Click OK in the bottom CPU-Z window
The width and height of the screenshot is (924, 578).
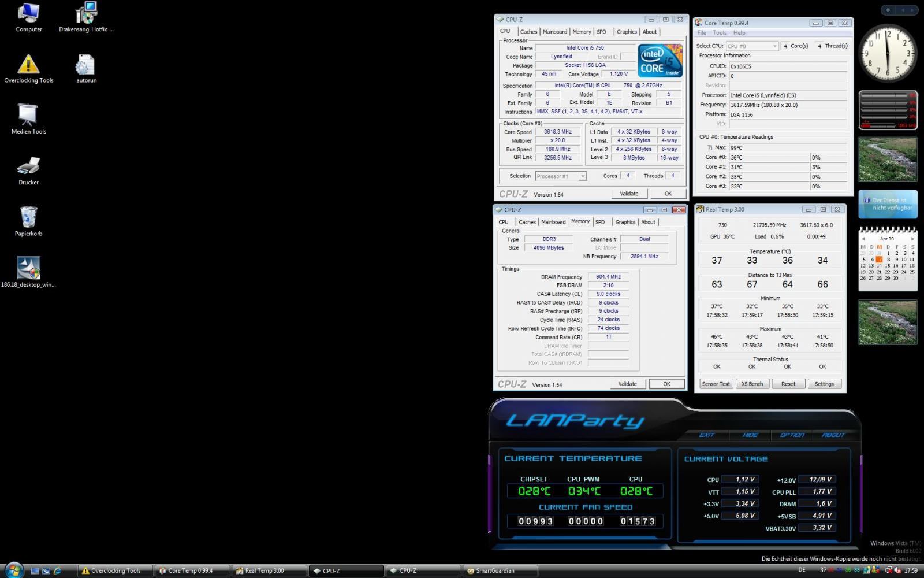[666, 384]
